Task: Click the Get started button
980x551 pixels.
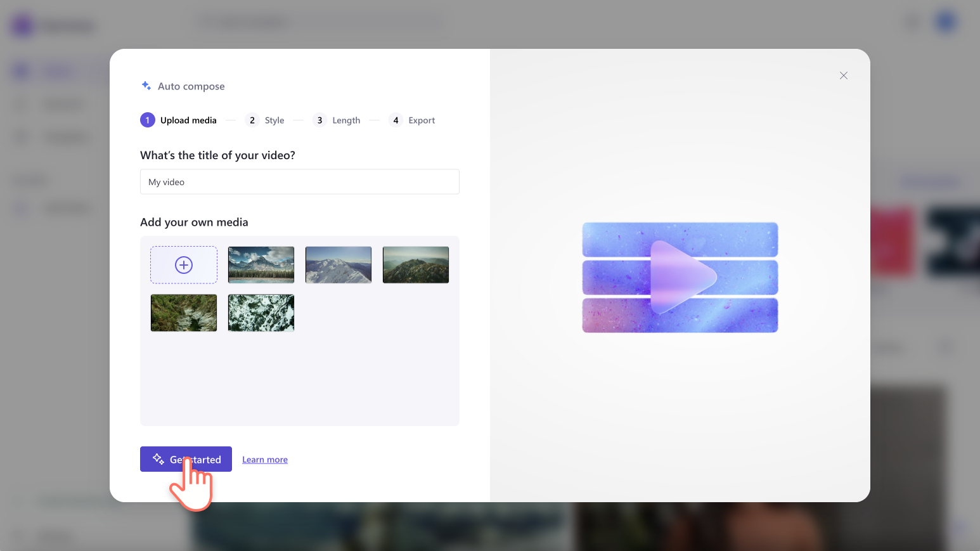Action: pyautogui.click(x=186, y=458)
